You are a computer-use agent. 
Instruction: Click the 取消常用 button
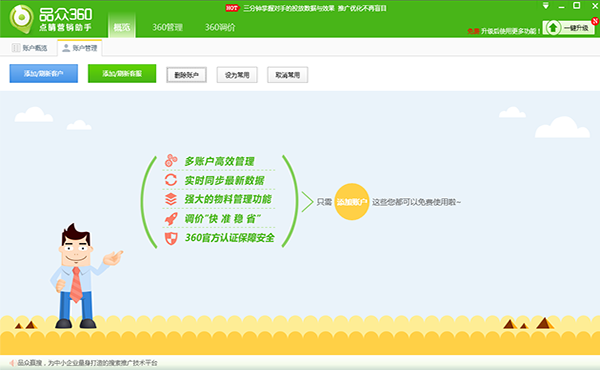pos(287,75)
